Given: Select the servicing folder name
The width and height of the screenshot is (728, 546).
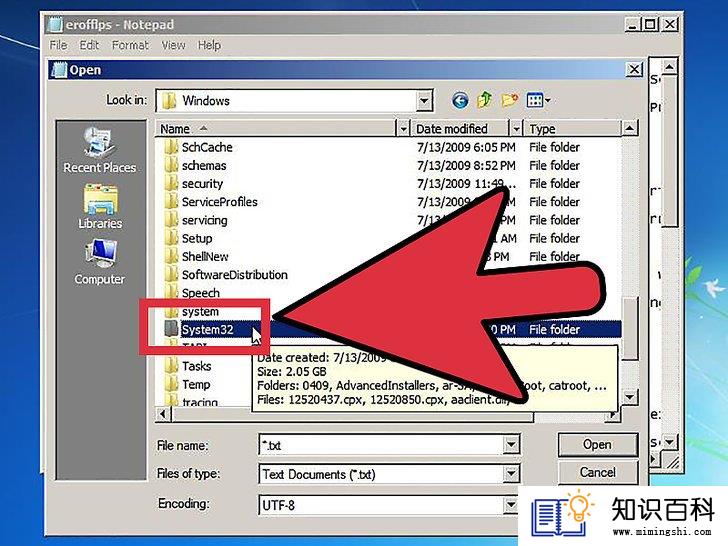Looking at the screenshot, I should coord(205,220).
